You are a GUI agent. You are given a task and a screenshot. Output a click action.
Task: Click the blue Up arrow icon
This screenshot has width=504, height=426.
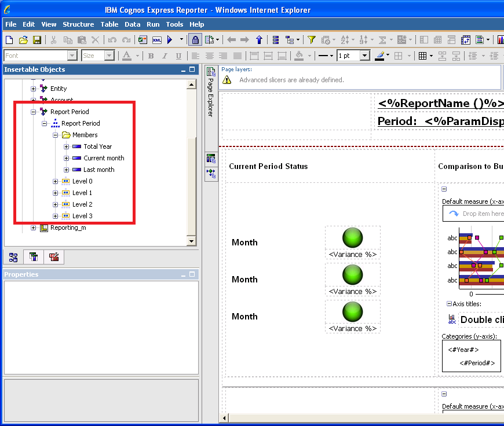(x=259, y=40)
